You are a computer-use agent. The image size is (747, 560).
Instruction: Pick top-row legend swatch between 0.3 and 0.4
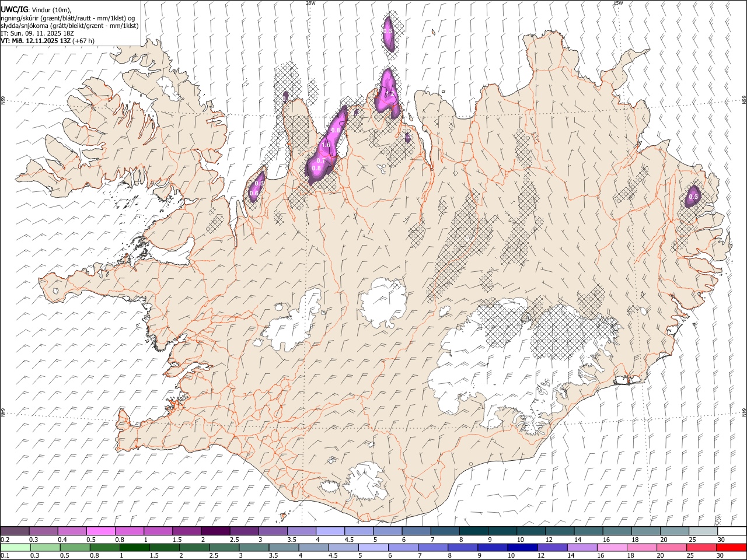point(43,531)
